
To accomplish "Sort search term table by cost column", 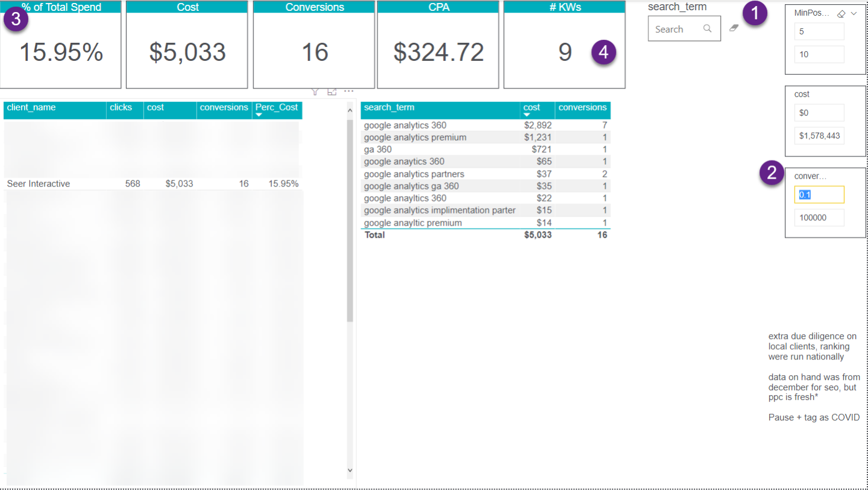I will [x=532, y=108].
